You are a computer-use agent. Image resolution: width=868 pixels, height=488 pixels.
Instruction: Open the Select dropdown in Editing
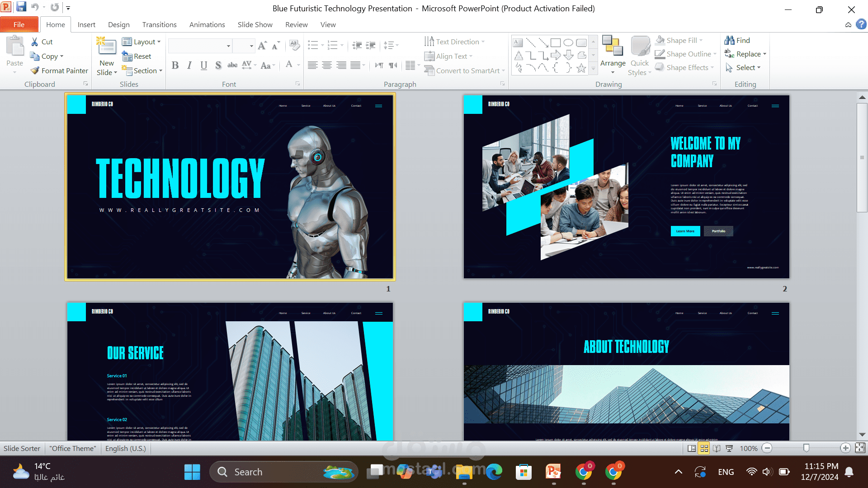[743, 67]
